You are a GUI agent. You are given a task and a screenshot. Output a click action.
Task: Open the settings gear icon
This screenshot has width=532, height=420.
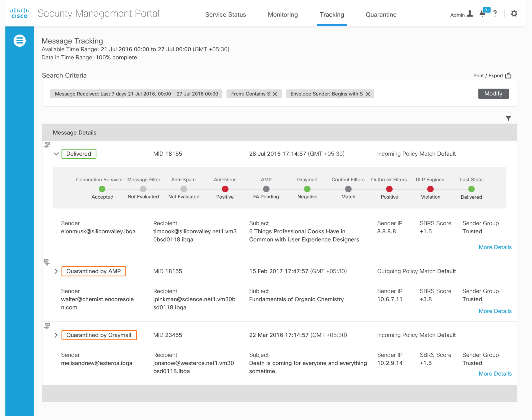(x=514, y=14)
